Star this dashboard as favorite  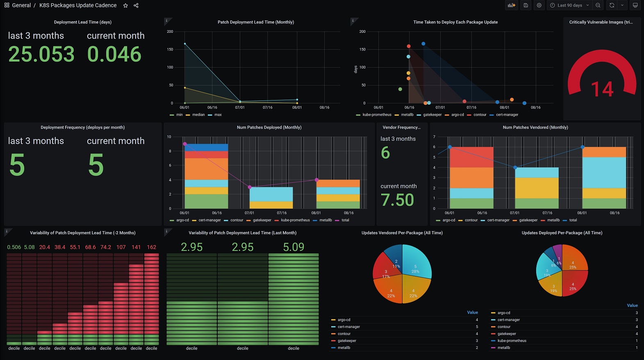pyautogui.click(x=125, y=5)
